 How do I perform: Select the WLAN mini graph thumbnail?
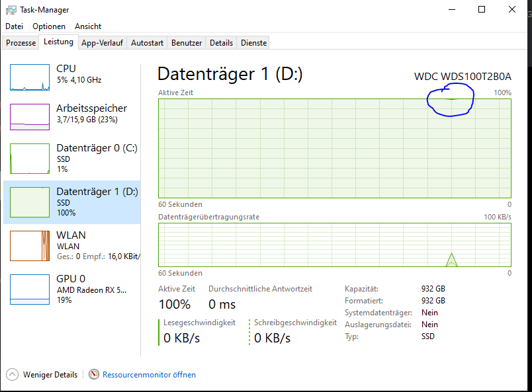click(x=30, y=246)
